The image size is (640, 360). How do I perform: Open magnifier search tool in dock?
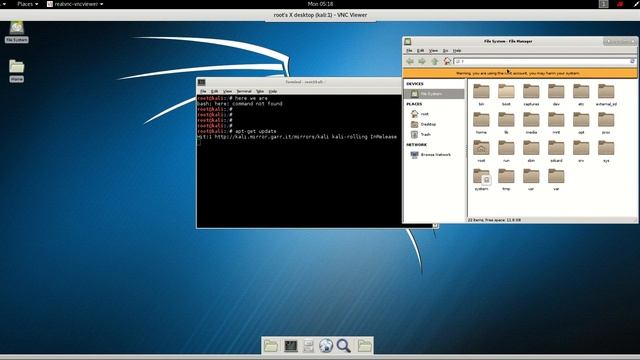(x=344, y=346)
